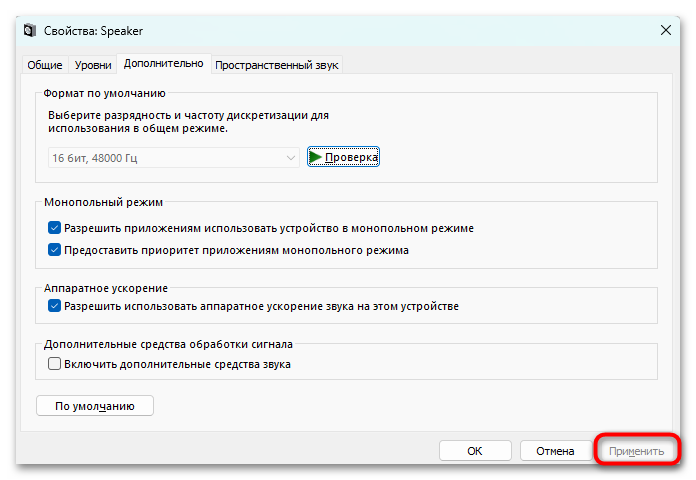This screenshot has height=480, width=696.
Task: Click the Дополнительные средства обработки сигнала label
Action: (x=168, y=344)
